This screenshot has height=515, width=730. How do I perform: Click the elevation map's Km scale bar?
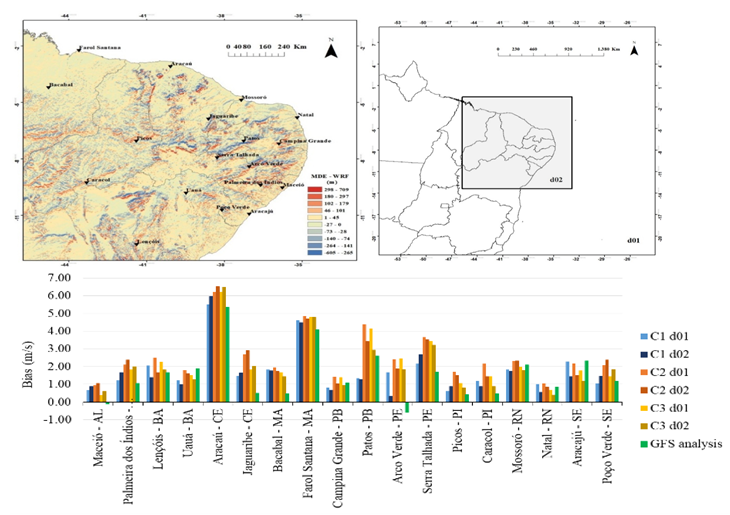pos(256,54)
